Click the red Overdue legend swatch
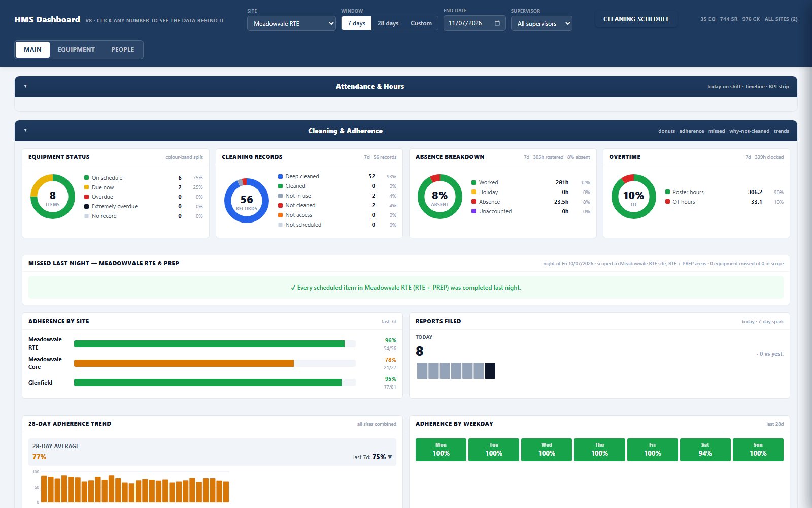 [x=86, y=197]
